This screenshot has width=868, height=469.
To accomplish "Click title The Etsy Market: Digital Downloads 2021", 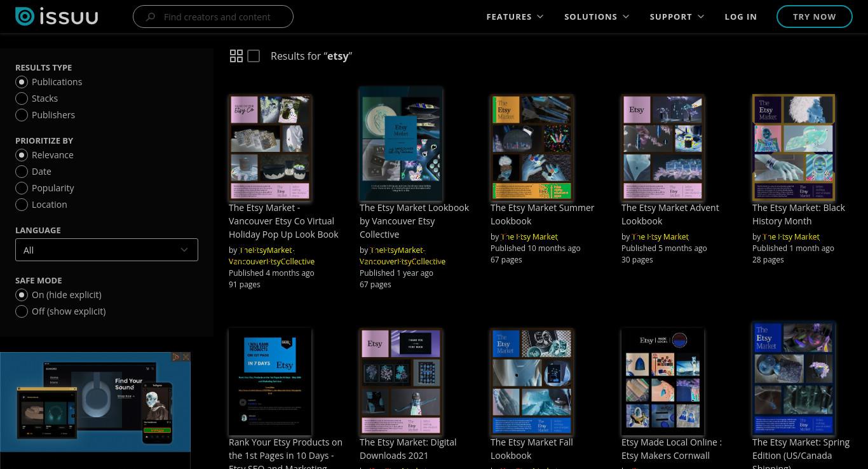I will [408, 449].
